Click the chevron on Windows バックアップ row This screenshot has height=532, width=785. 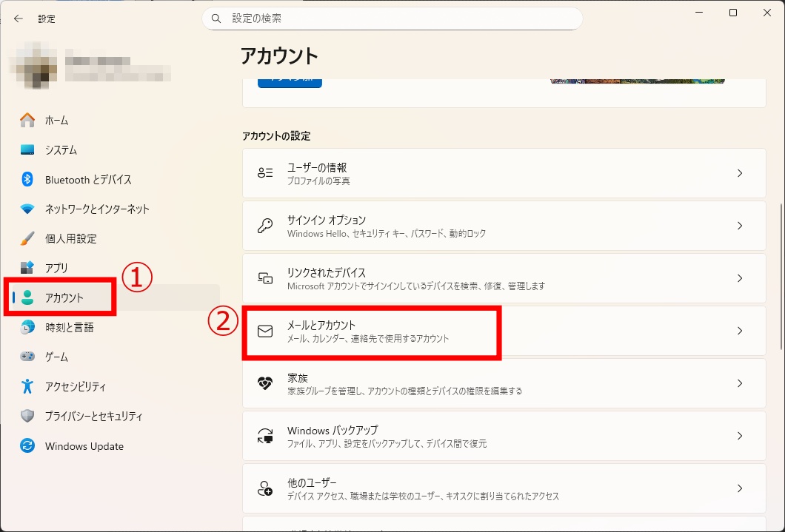[739, 436]
